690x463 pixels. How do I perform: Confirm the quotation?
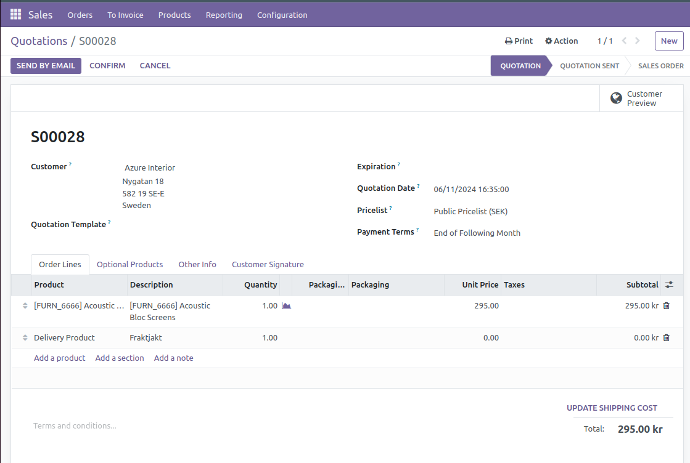click(107, 66)
